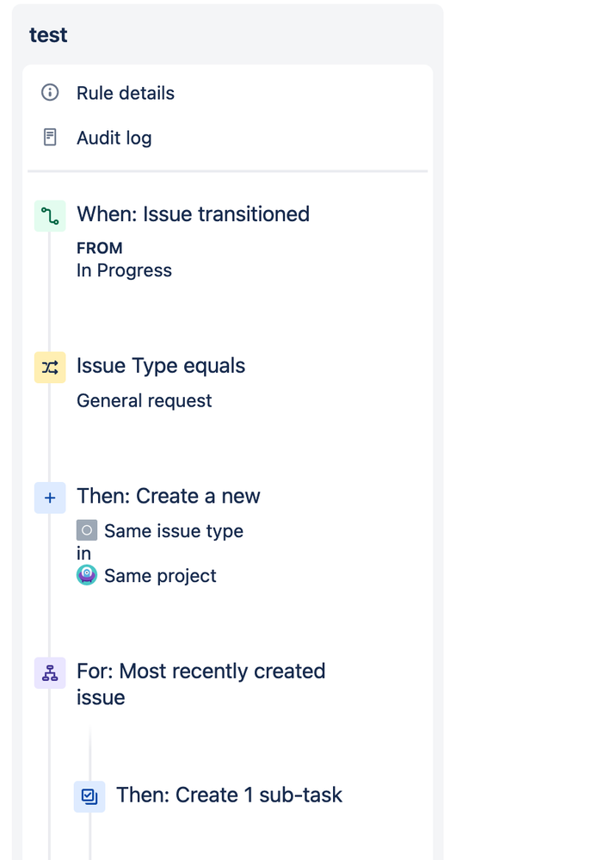Click the purple branch rule icon

[x=50, y=672]
